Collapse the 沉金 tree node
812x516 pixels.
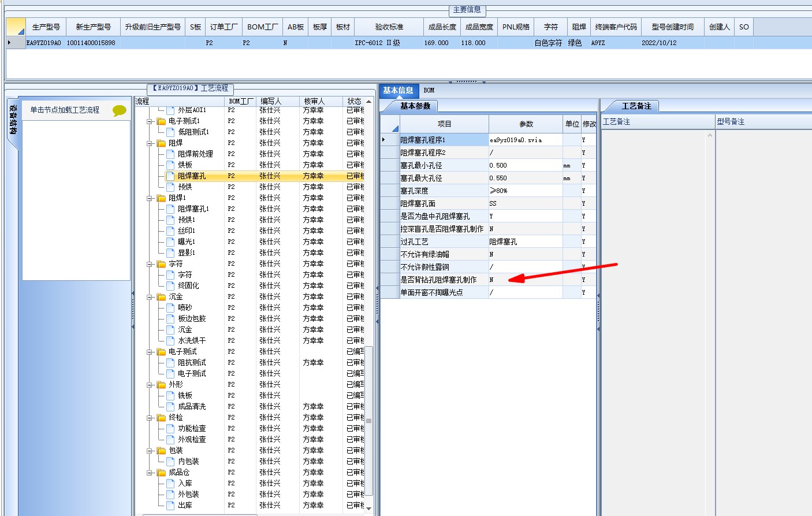[150, 297]
